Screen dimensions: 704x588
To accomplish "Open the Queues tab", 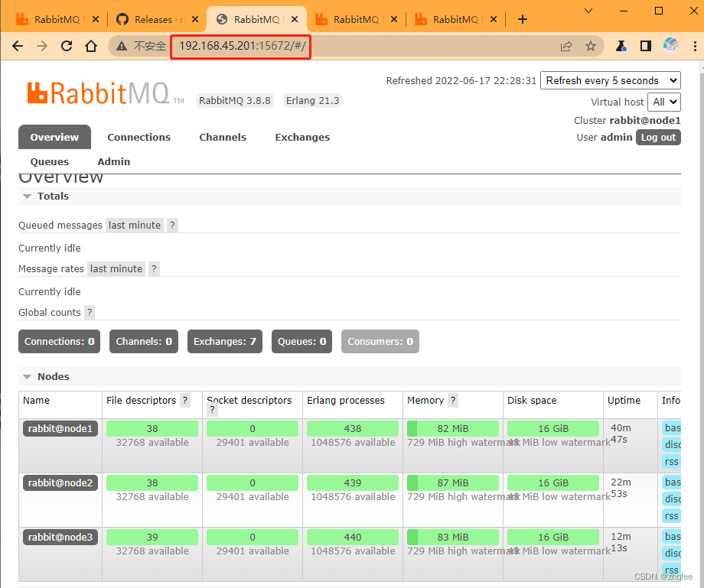I will coord(50,161).
